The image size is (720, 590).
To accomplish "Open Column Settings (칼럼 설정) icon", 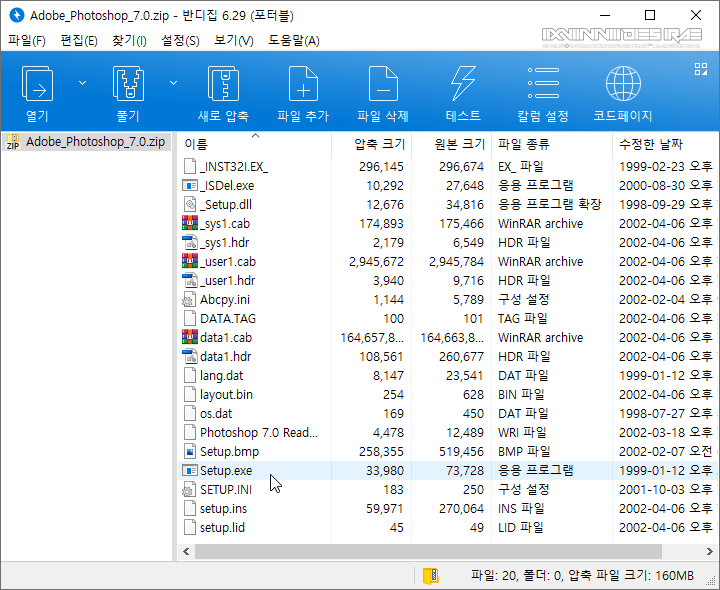I will coord(543,83).
